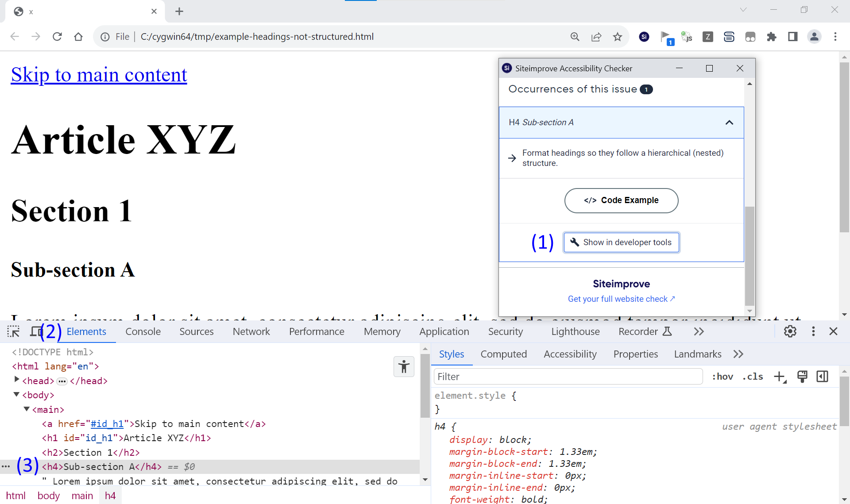Click the browser forward arrow

[36, 37]
